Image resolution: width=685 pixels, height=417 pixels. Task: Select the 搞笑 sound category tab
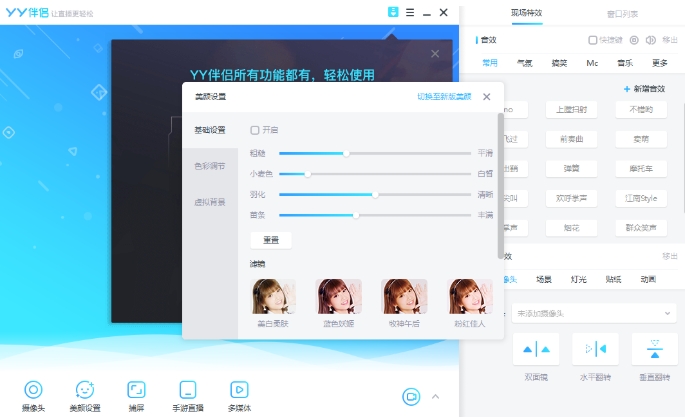coord(559,63)
